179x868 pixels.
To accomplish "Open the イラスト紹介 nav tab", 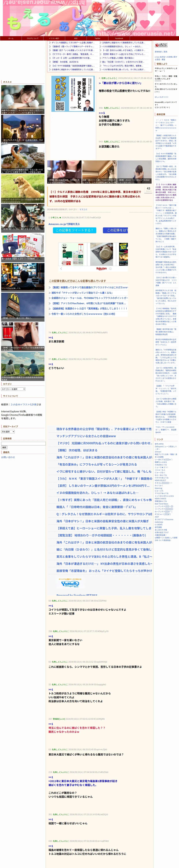I will click(54, 38).
